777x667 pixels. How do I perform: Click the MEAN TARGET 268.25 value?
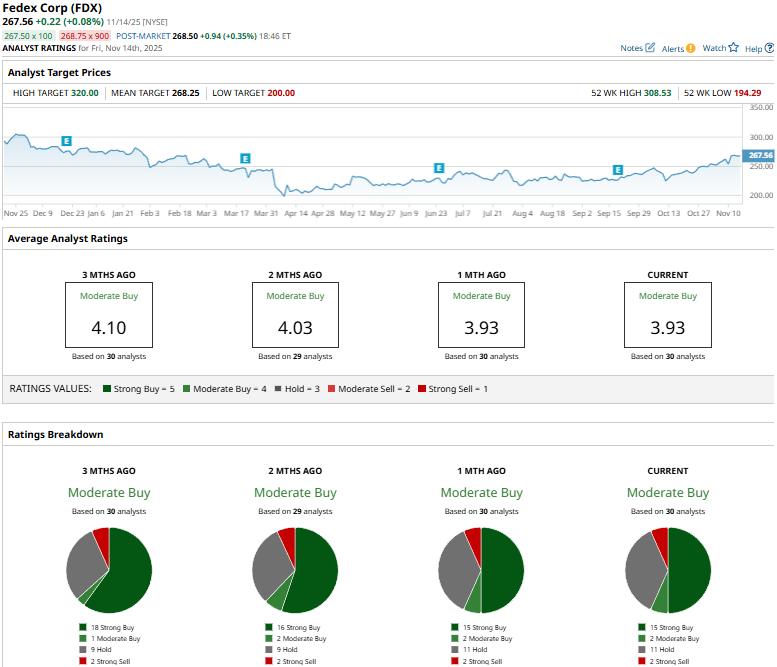click(x=185, y=93)
